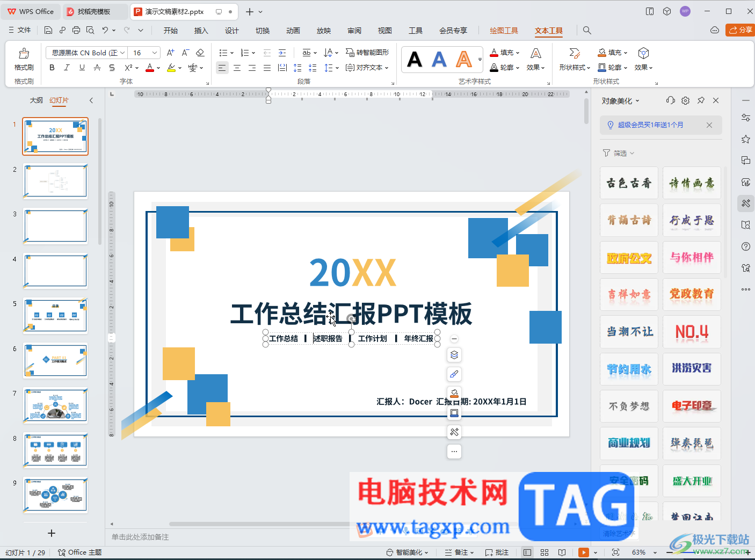This screenshot has height=560, width=755.
Task: Click the search magnifier icon
Action: (x=587, y=31)
